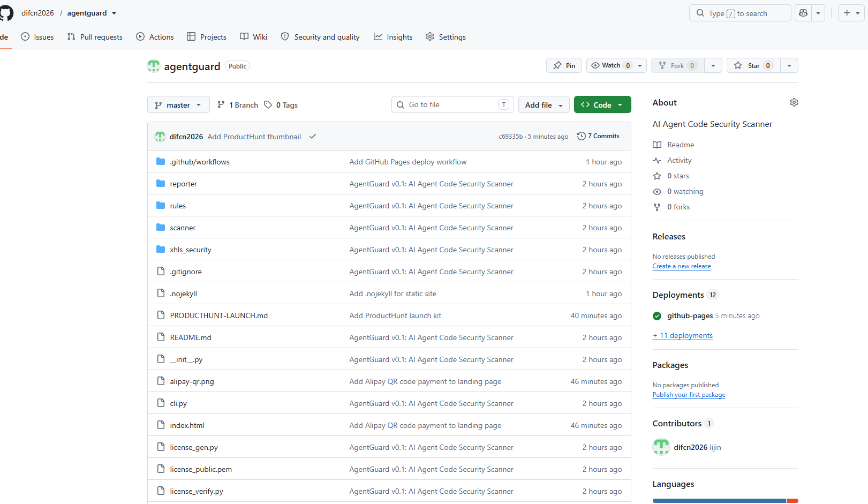Expand the Add file dropdown
This screenshot has width=868, height=504.
[544, 105]
